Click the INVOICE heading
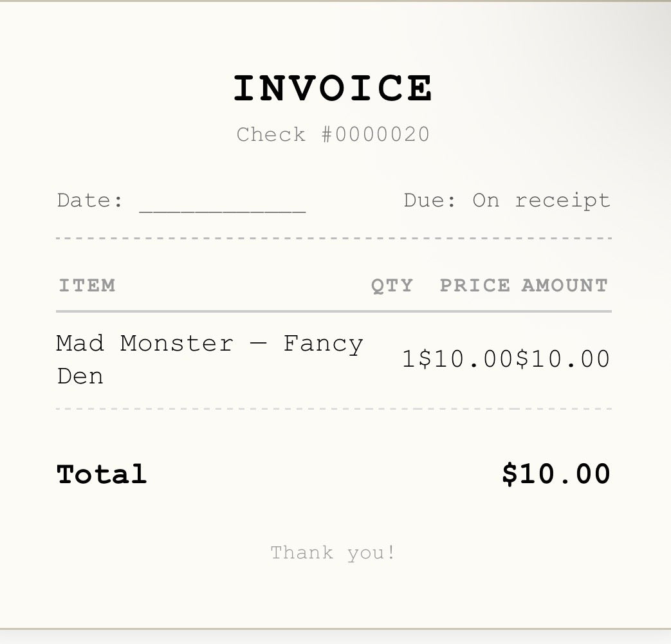 pyautogui.click(x=333, y=87)
